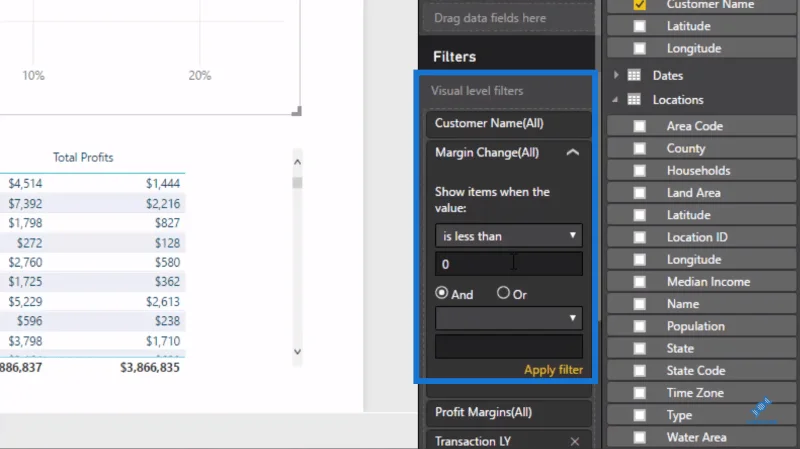
Task: Click the 'Drag data fields here' well
Action: (509, 18)
